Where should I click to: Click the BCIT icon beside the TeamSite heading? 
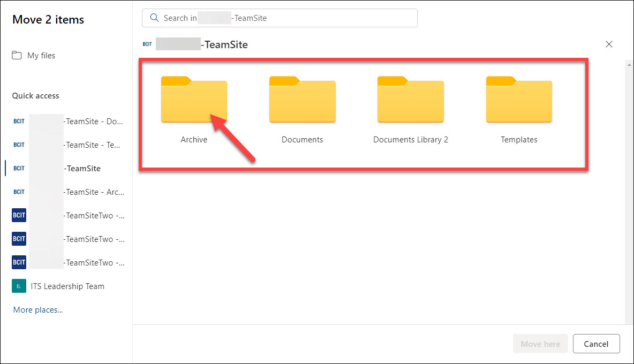[147, 44]
